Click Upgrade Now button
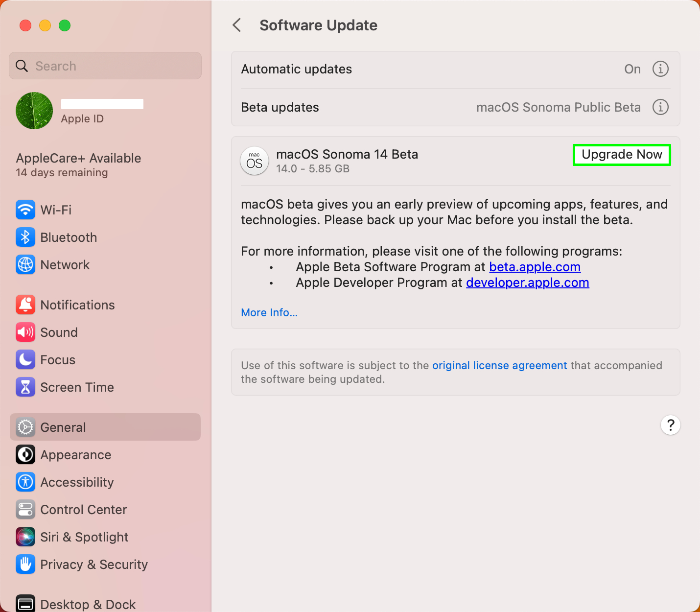 pyautogui.click(x=622, y=155)
